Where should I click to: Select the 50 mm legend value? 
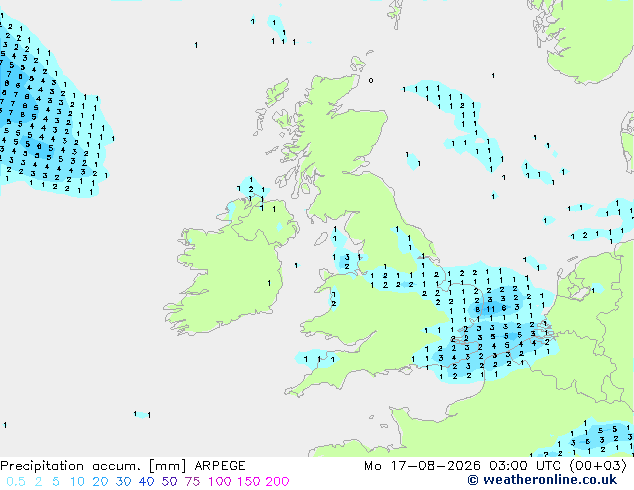click(x=169, y=482)
